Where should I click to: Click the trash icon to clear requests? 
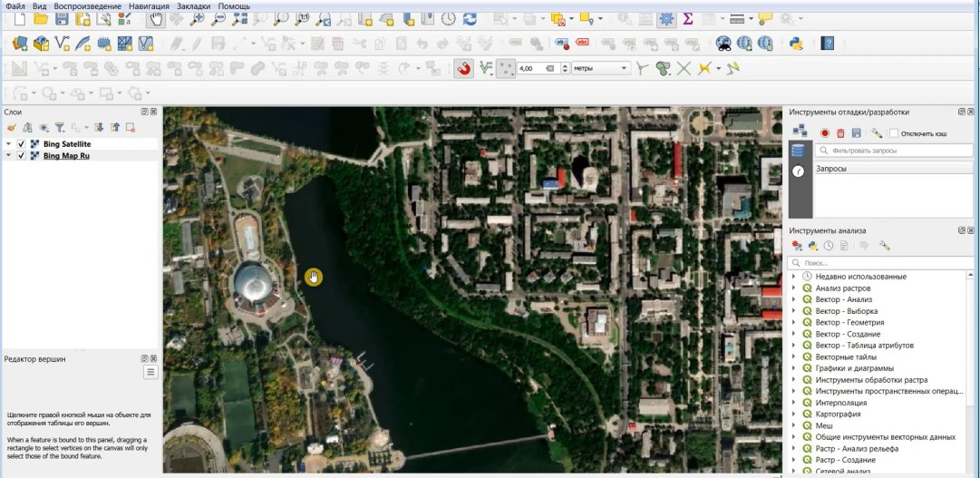click(840, 133)
